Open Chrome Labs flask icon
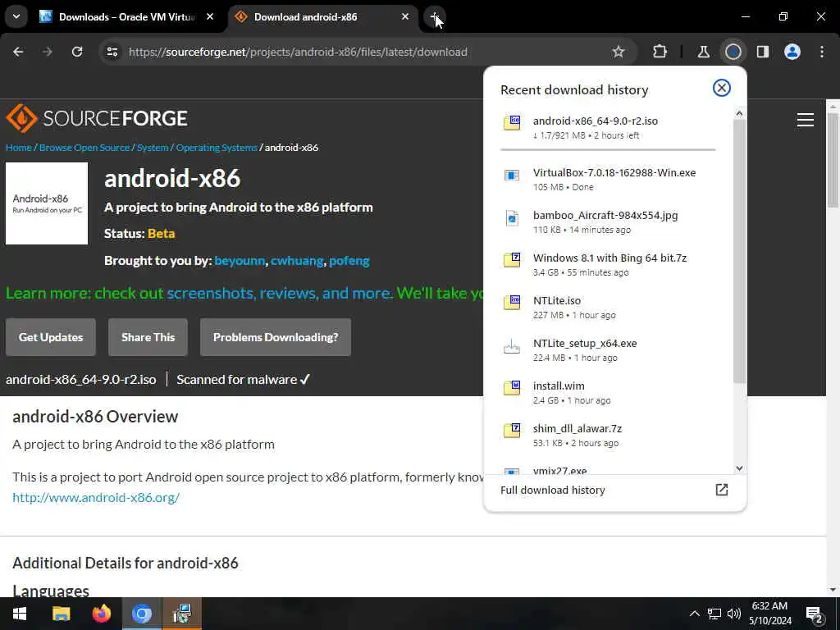This screenshot has height=630, width=840. [x=703, y=52]
